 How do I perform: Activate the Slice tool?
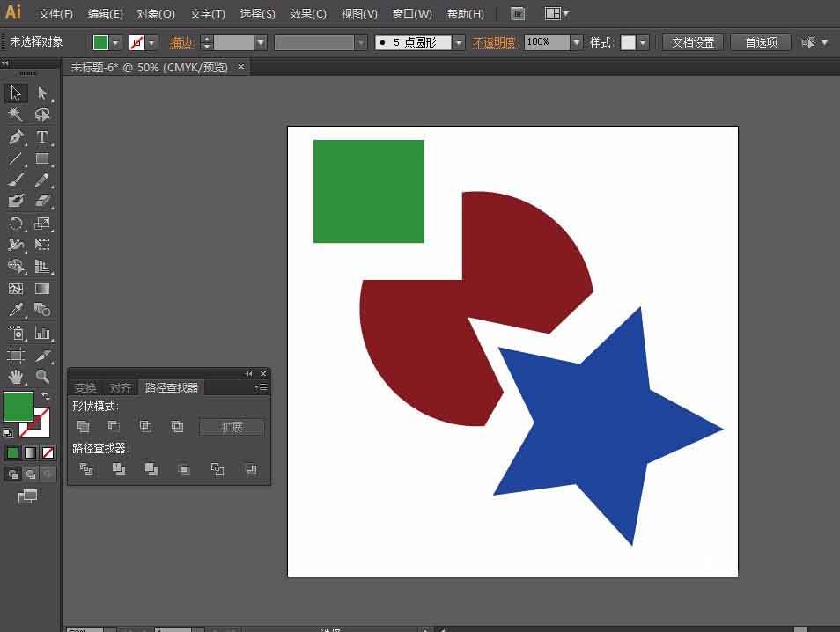point(42,355)
